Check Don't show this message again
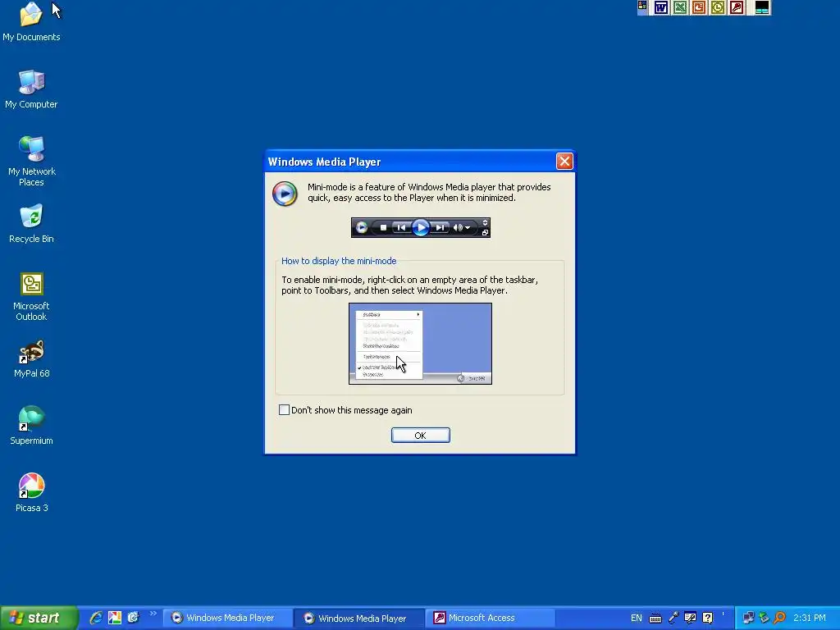 click(x=284, y=410)
